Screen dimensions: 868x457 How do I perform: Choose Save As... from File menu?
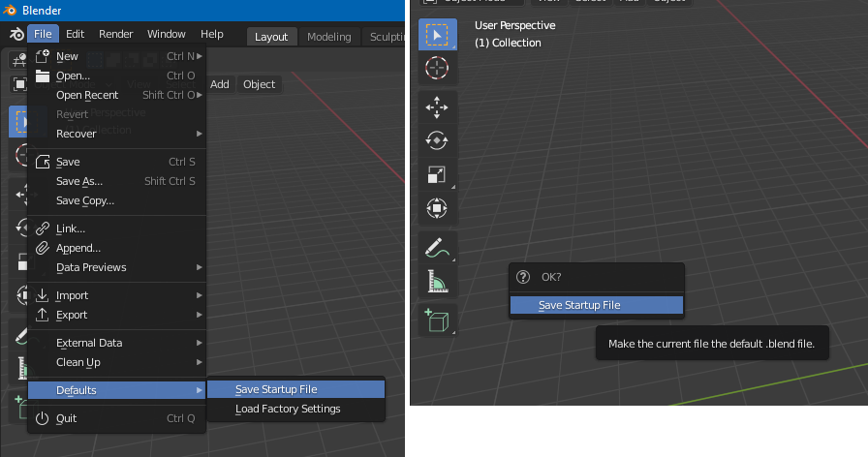(x=117, y=181)
